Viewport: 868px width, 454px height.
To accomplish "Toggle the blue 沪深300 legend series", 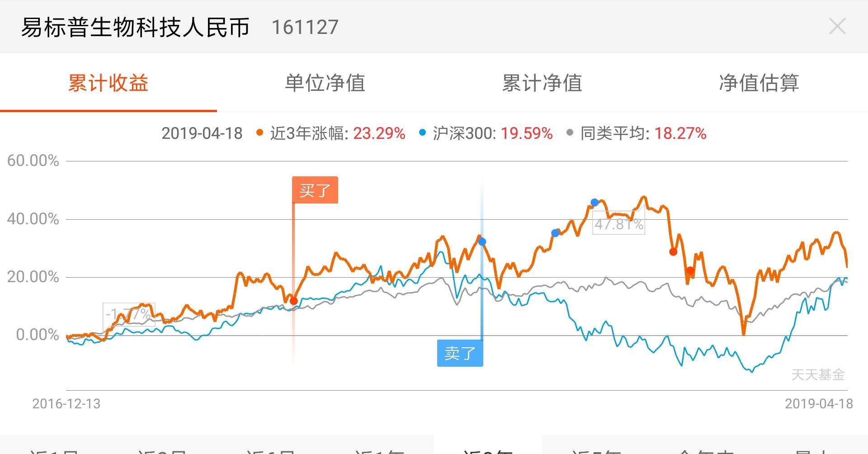I will [x=486, y=133].
